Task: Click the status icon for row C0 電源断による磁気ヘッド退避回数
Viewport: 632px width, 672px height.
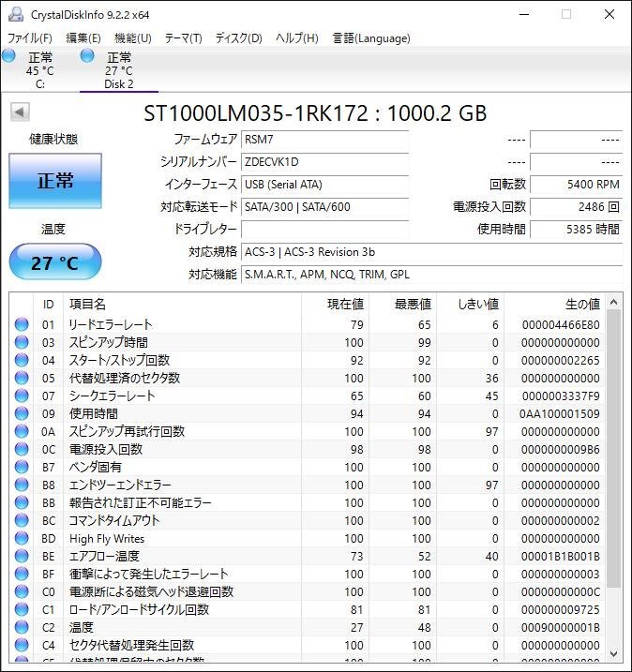Action: point(22,591)
